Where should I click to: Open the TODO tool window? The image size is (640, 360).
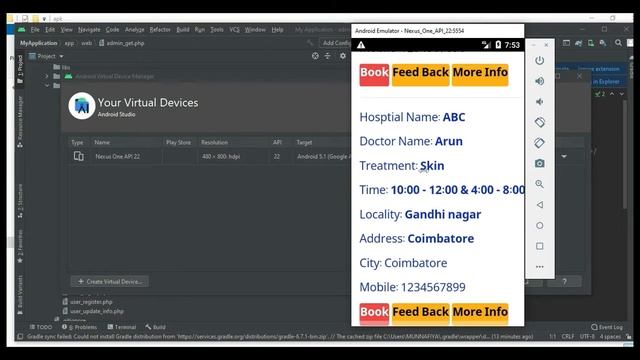coord(41,327)
